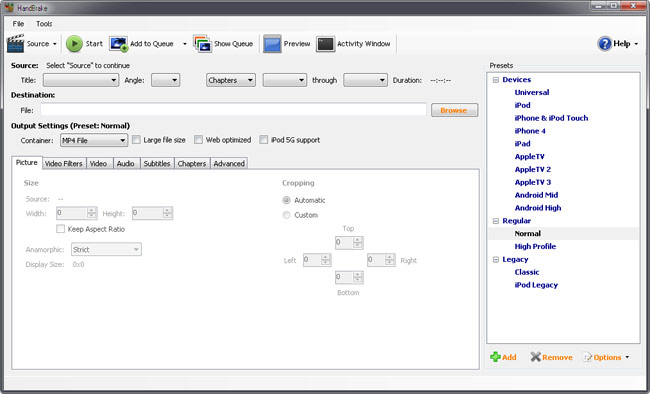The image size is (650, 394).
Task: Select the AppleTV 2 preset
Action: [x=533, y=170]
